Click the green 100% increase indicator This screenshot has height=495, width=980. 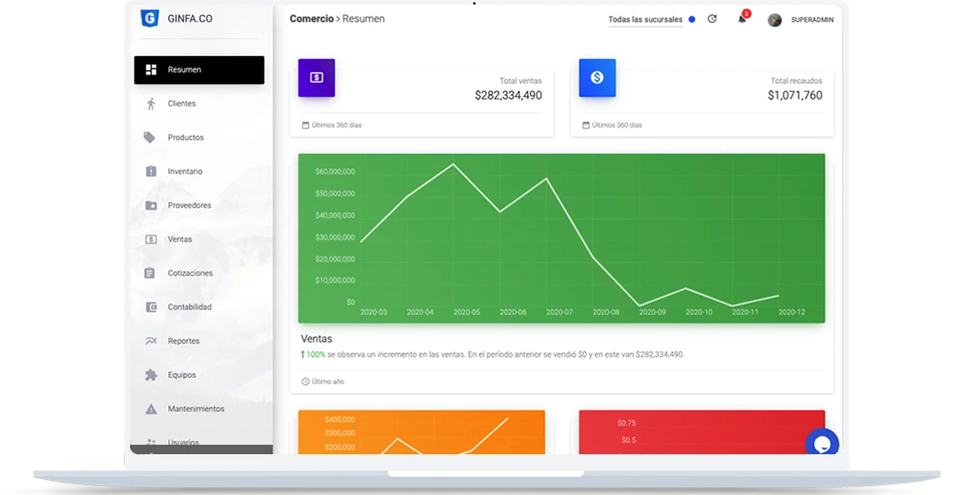[x=313, y=355]
